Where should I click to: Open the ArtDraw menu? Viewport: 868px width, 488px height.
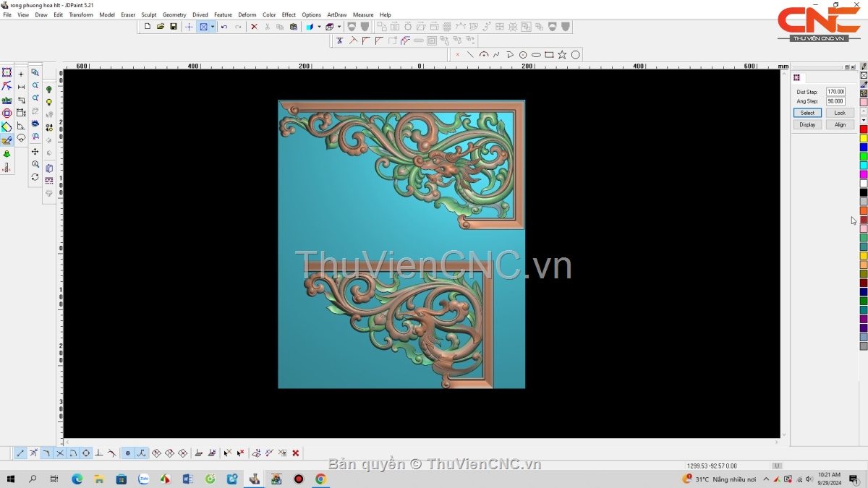337,14
